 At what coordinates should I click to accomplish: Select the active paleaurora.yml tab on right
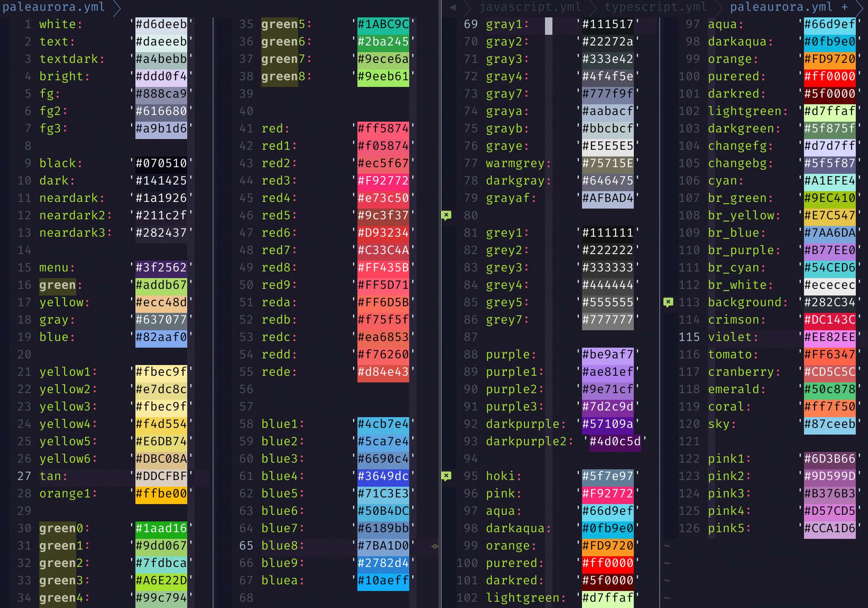coord(781,7)
